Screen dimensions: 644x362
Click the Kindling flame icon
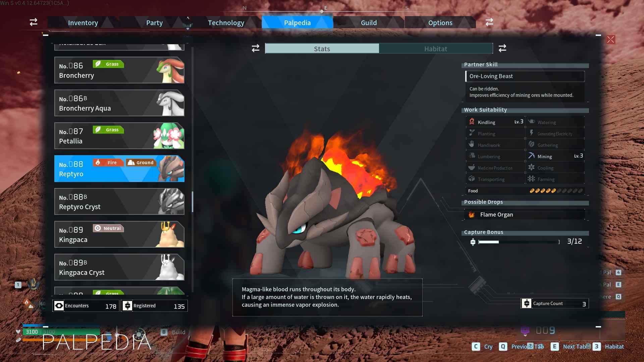(x=472, y=121)
